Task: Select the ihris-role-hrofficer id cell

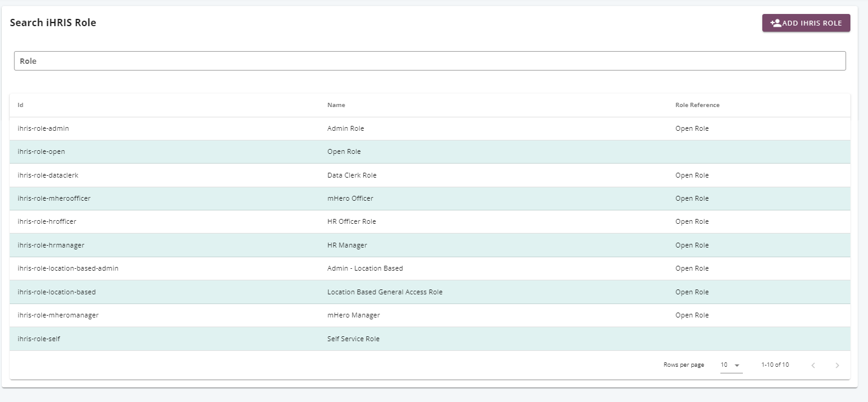Action: coord(47,221)
